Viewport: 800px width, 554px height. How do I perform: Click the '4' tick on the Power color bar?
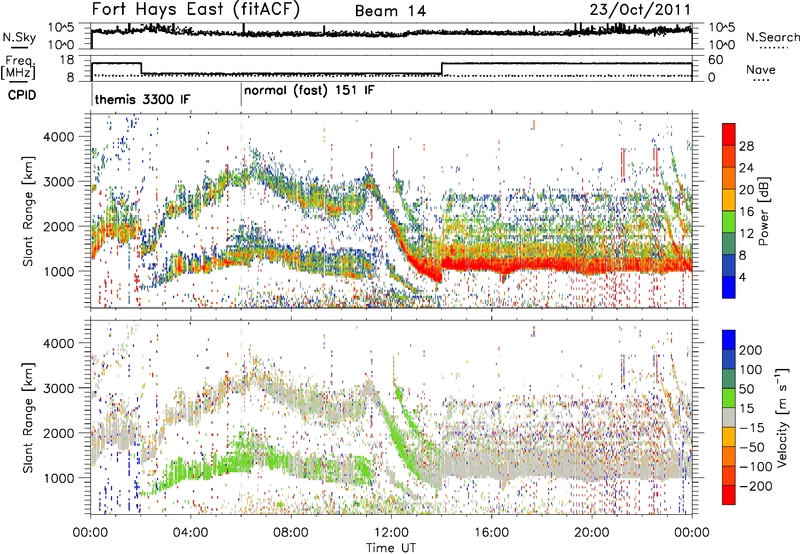point(743,277)
